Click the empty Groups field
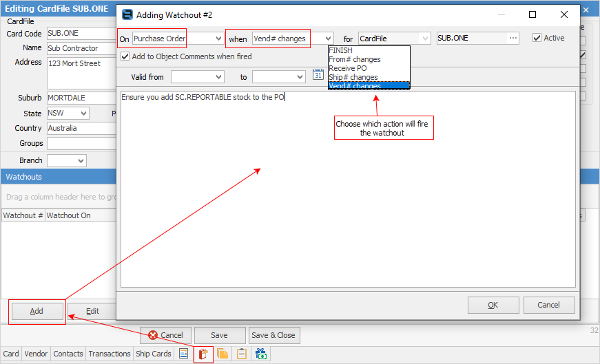Viewport: 600px width, 364px height. (x=81, y=143)
